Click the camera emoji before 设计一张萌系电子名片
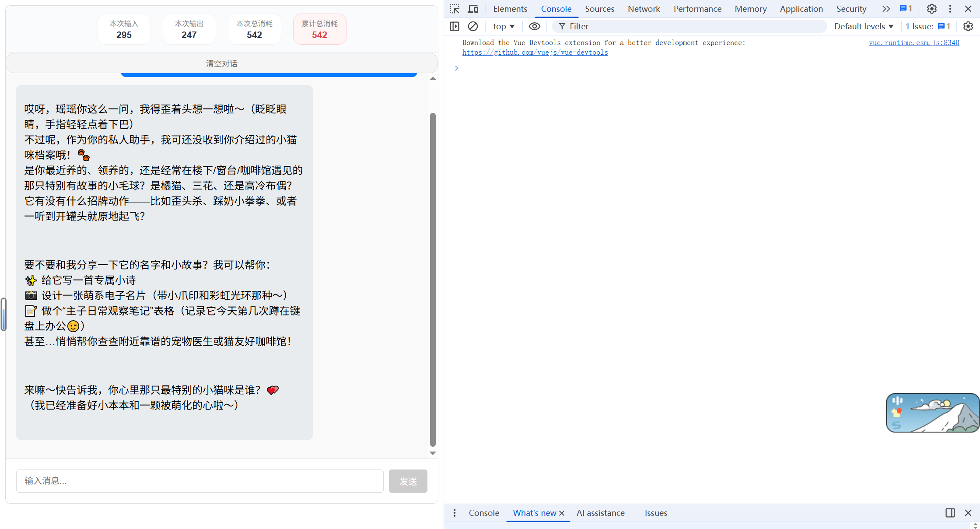This screenshot has height=529, width=980. point(31,295)
